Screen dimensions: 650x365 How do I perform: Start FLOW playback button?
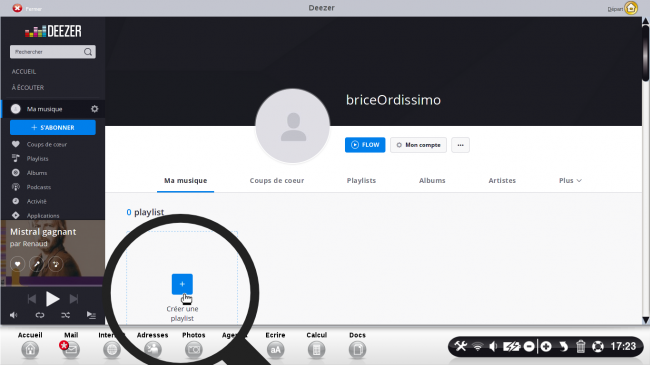coord(365,145)
